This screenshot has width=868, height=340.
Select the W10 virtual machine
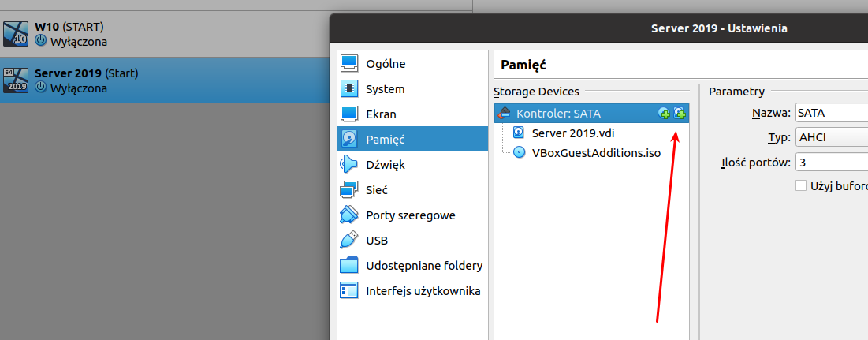point(165,34)
